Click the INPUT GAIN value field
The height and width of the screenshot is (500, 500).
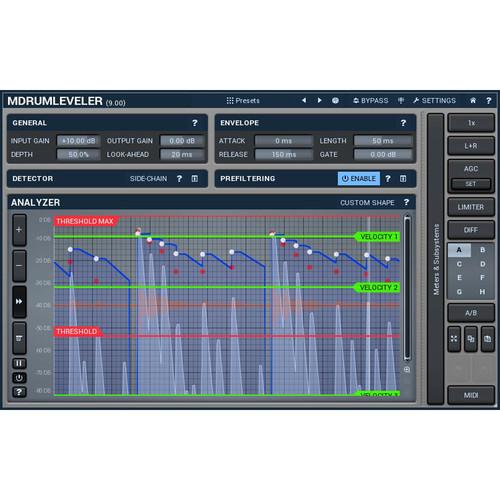[x=79, y=141]
